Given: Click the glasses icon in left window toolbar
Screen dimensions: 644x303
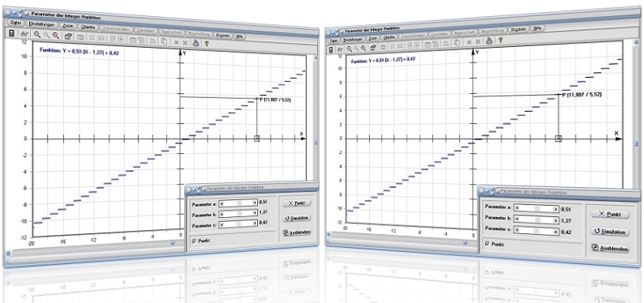Looking at the screenshot, I should (24, 35).
